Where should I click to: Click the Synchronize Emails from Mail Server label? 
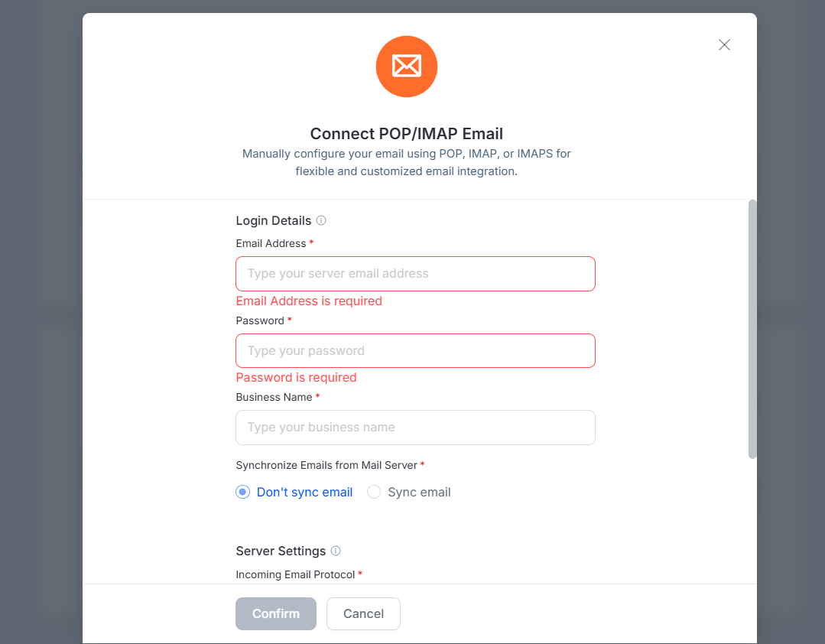326,465
